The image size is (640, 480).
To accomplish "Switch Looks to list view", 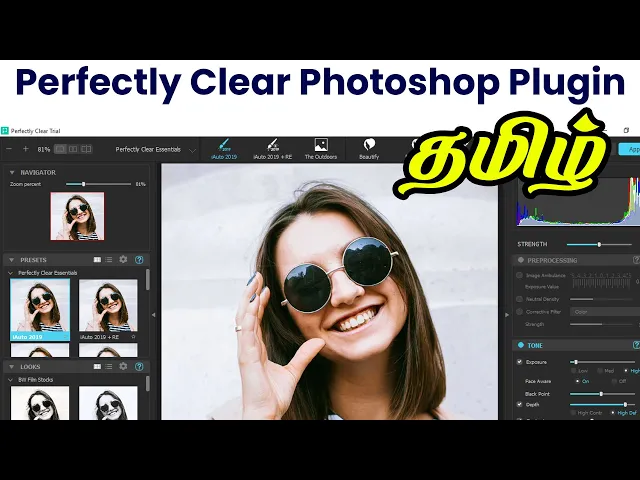I will [109, 367].
